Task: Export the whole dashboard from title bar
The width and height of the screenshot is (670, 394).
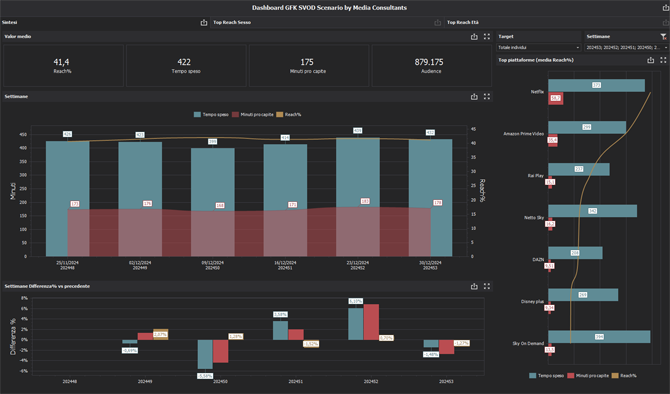Action: [x=666, y=8]
